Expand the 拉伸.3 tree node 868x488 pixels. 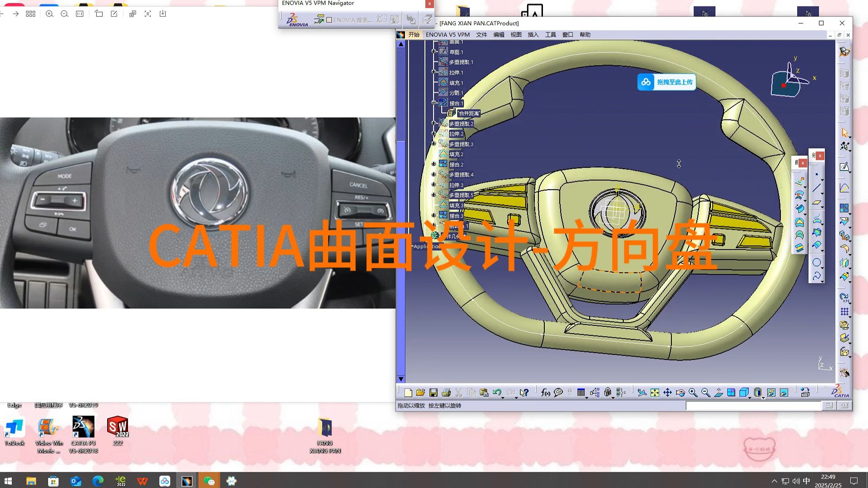click(x=434, y=185)
